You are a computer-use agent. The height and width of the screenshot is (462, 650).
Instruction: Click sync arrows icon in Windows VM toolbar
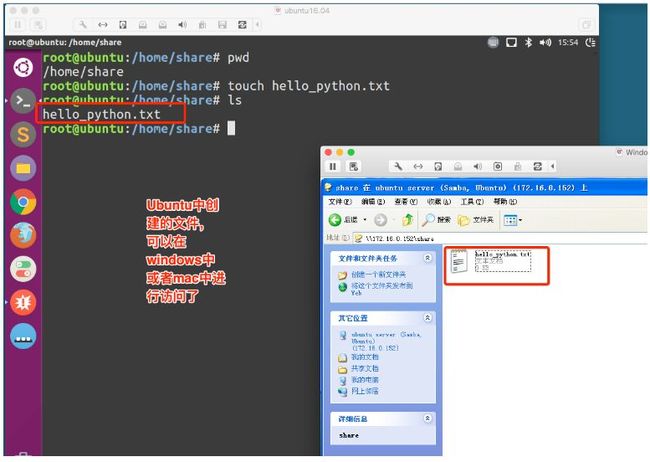click(538, 166)
